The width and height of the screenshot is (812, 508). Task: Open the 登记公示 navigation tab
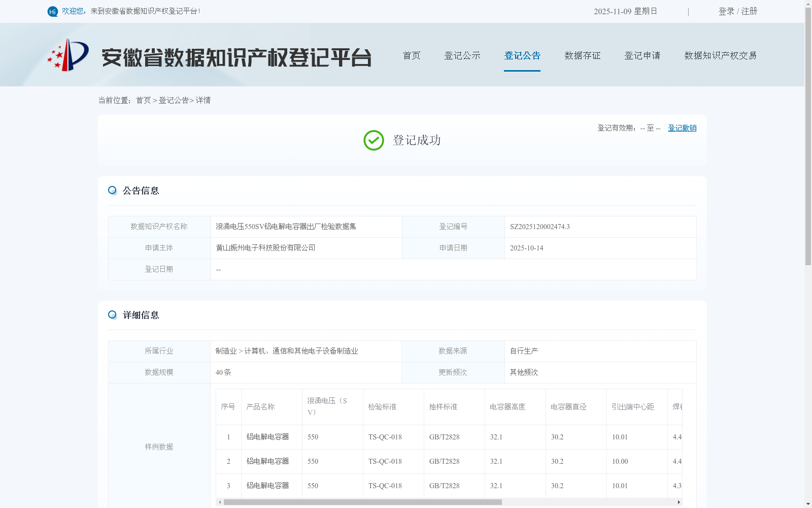462,55
